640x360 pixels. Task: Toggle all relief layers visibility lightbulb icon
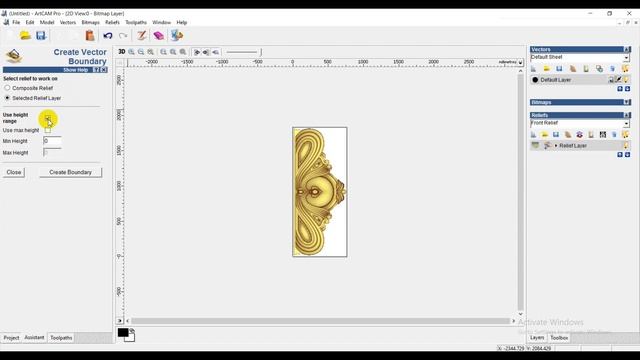tap(626, 134)
